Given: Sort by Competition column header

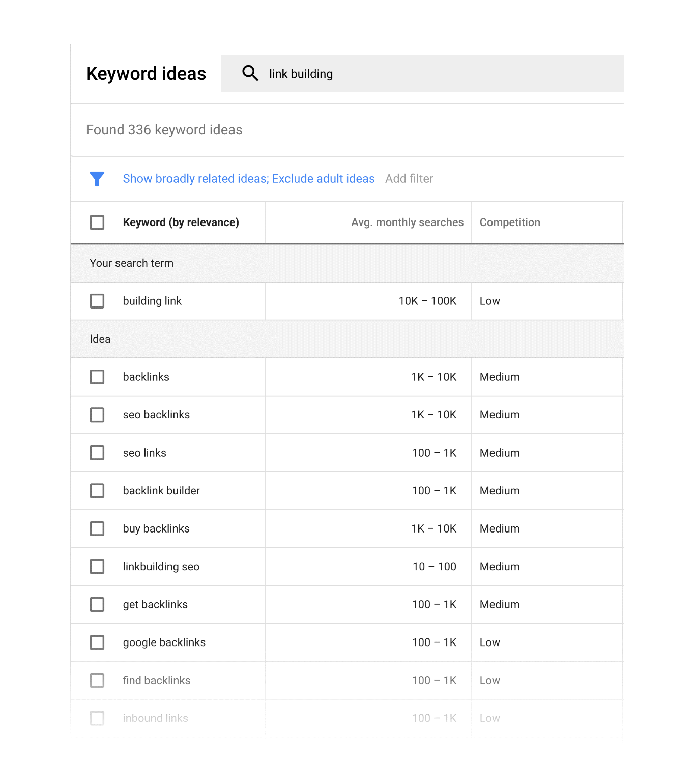Looking at the screenshot, I should pos(510,222).
